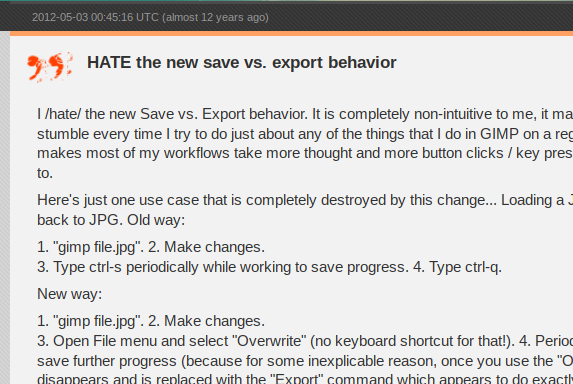This screenshot has height=384, width=573.
Task: Click the "Type ctrl-s periodically" step line
Action: [x=269, y=267]
